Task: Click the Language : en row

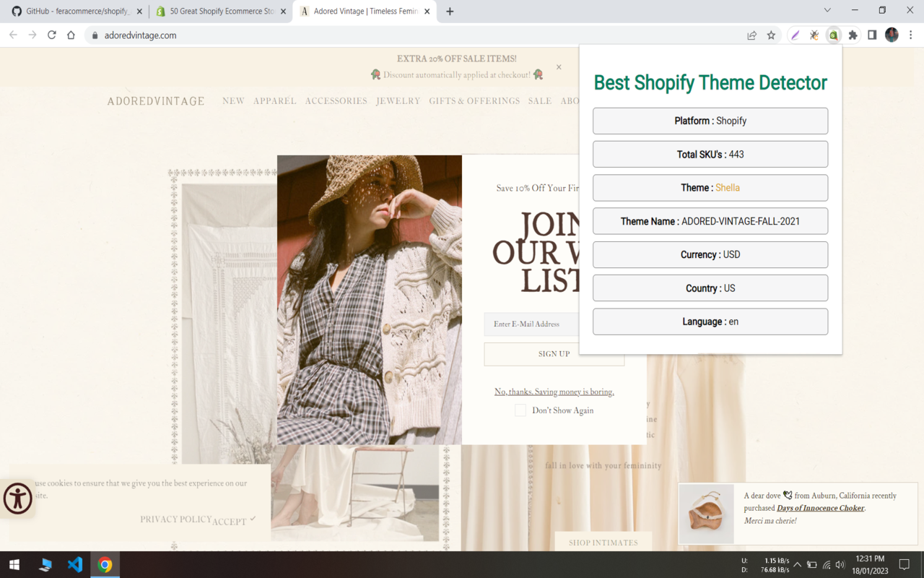Action: (710, 322)
